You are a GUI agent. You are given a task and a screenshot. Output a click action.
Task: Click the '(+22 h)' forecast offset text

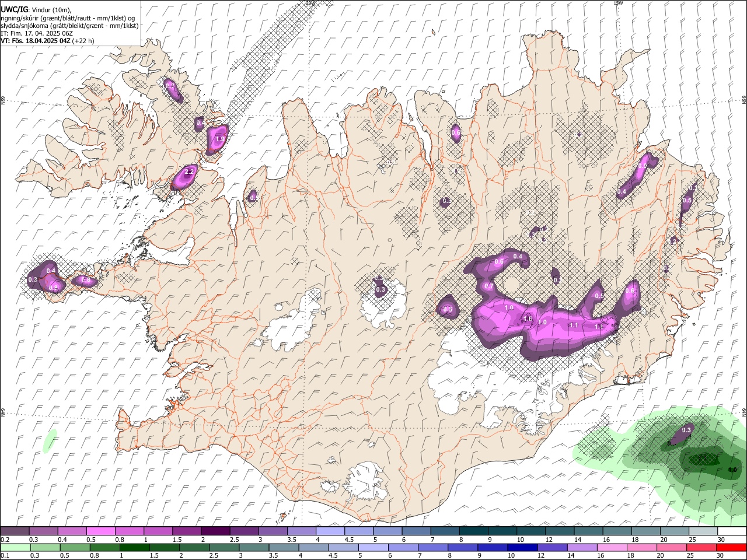pos(83,41)
